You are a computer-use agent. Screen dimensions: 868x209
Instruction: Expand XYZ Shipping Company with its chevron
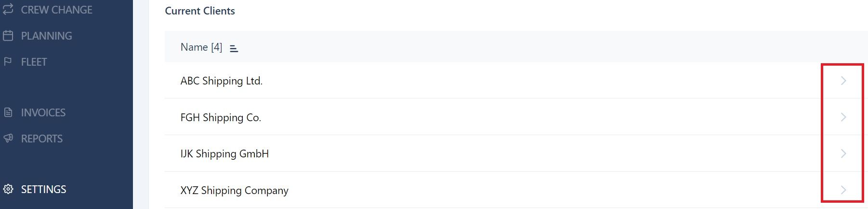coord(843,190)
